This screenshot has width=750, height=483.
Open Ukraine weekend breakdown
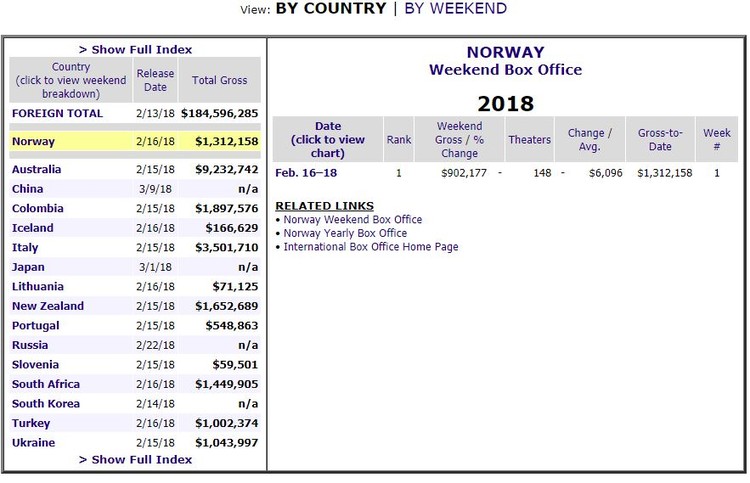33,443
